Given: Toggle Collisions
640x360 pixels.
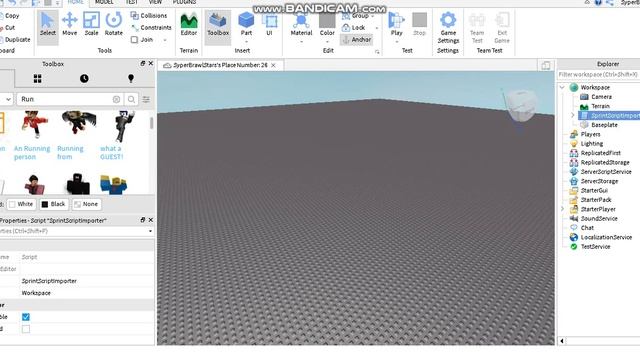Looking at the screenshot, I should click(149, 16).
